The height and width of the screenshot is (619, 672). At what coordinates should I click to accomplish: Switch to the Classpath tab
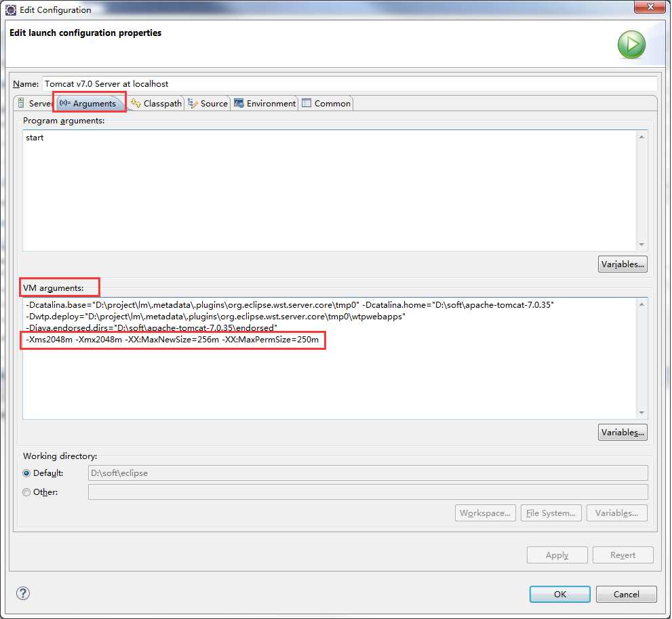point(157,103)
